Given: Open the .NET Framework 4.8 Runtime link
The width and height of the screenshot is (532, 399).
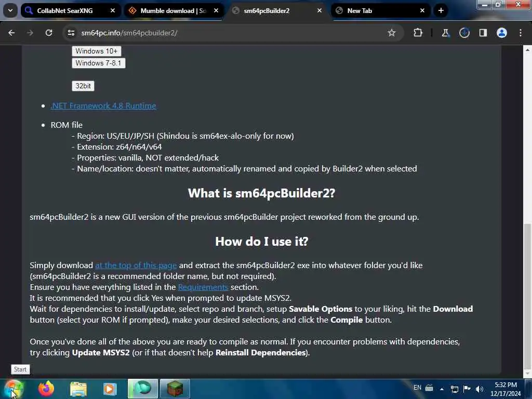Looking at the screenshot, I should (103, 106).
